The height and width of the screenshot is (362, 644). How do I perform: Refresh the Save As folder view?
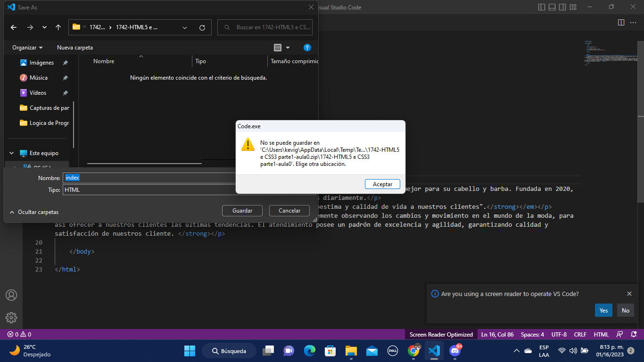[202, 27]
